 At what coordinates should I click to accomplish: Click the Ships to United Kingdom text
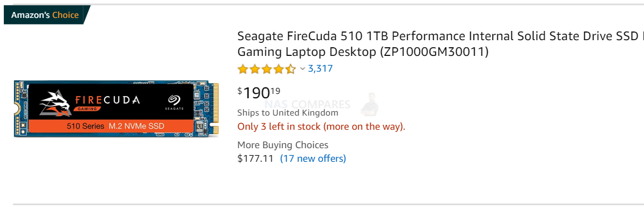pos(288,113)
